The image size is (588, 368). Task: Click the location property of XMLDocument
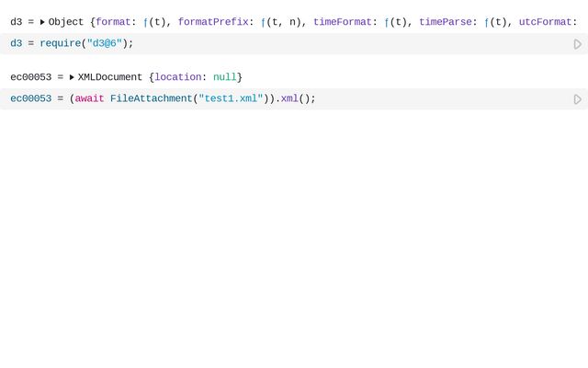[177, 77]
